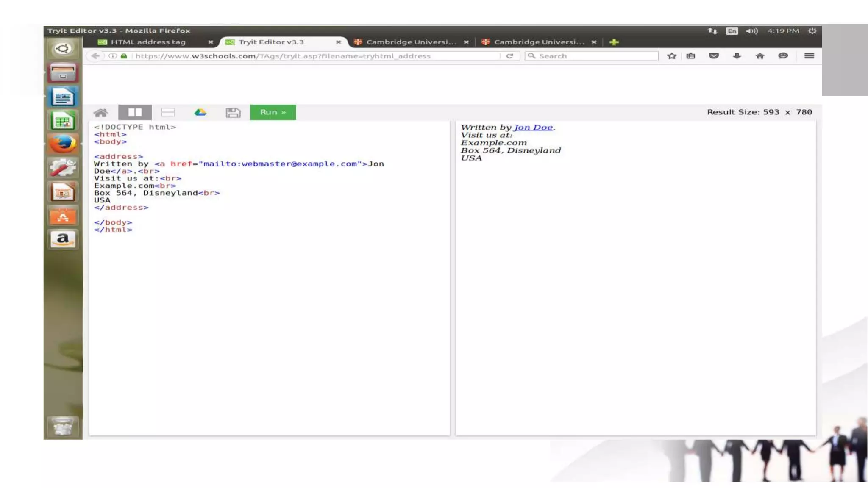Launch Amazon from the Ubuntu dock
868x488 pixels.
click(x=63, y=239)
